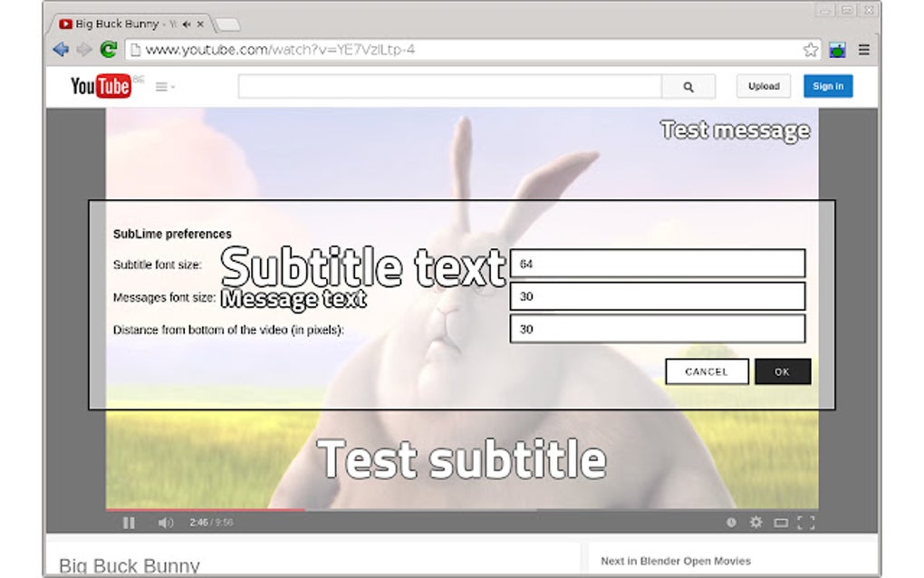The image size is (924, 578).
Task: Click the YouTube search magnifier icon
Action: [x=688, y=86]
